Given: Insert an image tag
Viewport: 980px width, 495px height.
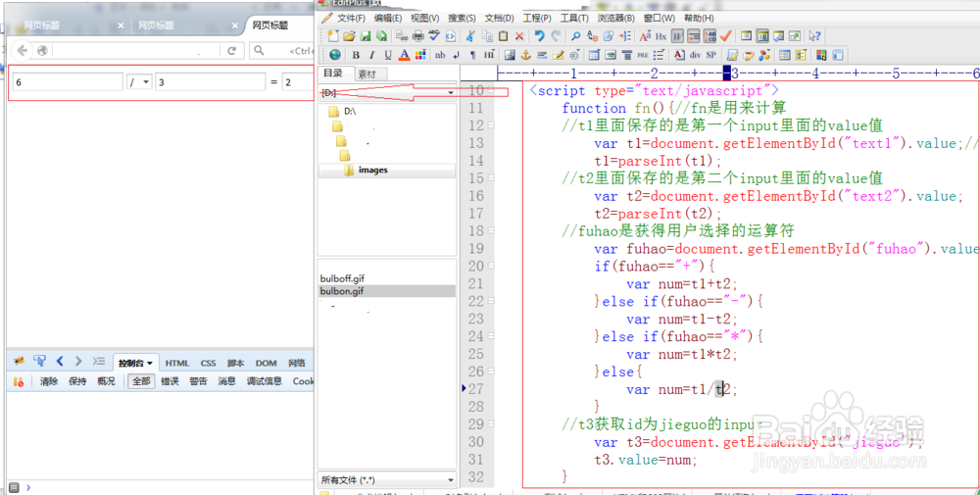Looking at the screenshot, I should (x=510, y=55).
